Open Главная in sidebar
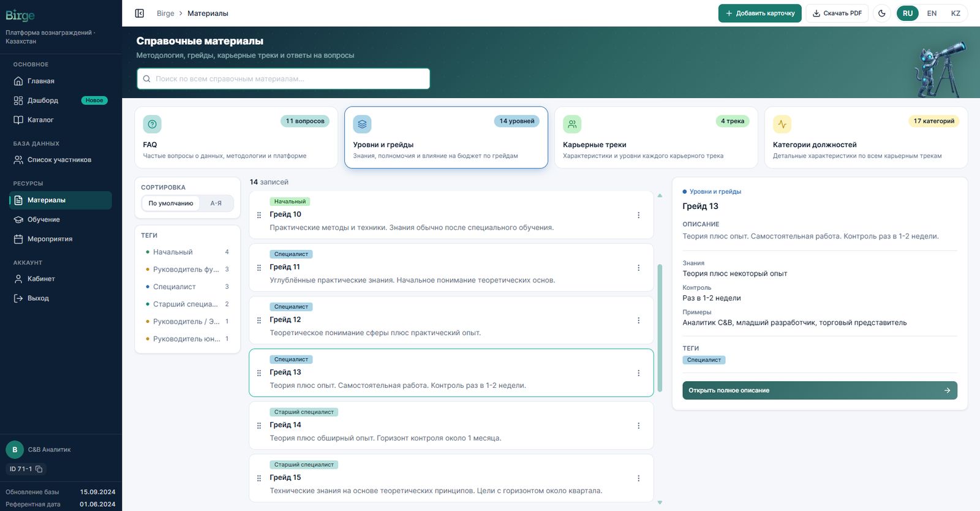 coord(61,81)
